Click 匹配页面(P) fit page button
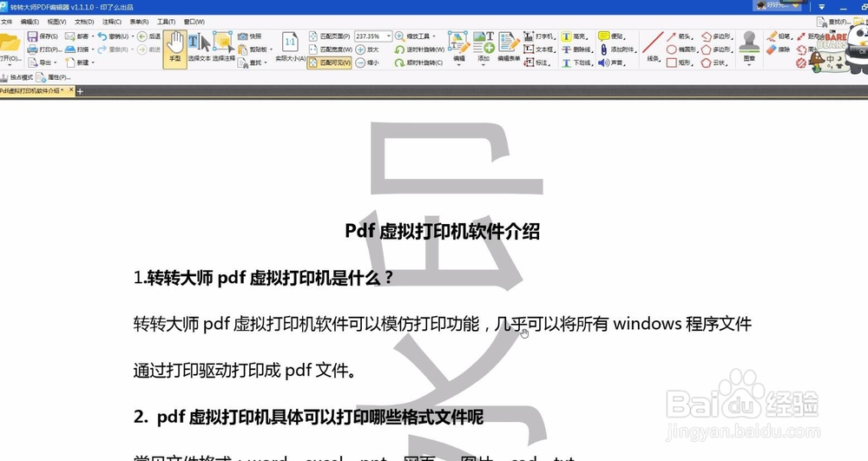This screenshot has width=868, height=461. click(329, 36)
